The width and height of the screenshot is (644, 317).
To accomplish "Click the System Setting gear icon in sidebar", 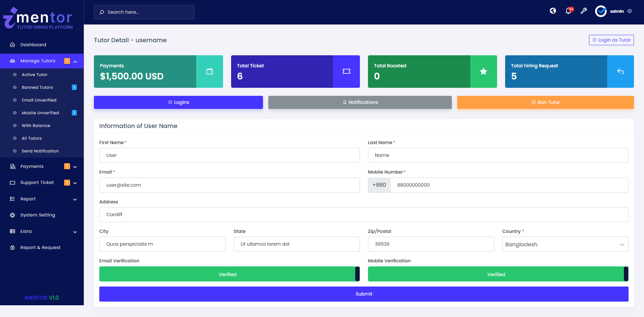I will [12, 215].
